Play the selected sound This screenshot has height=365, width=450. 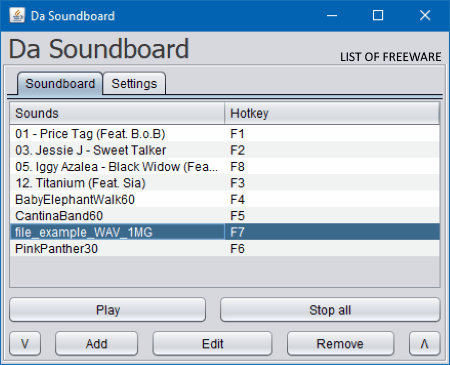(108, 310)
